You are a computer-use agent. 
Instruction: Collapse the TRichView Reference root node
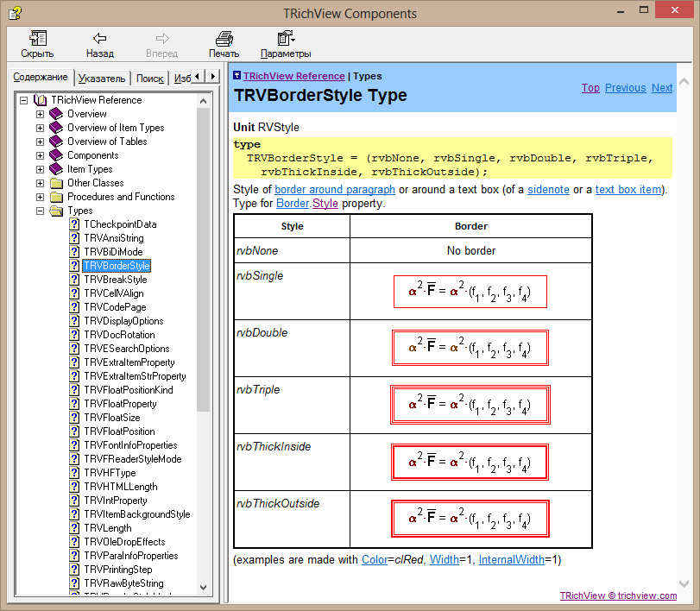(23, 100)
